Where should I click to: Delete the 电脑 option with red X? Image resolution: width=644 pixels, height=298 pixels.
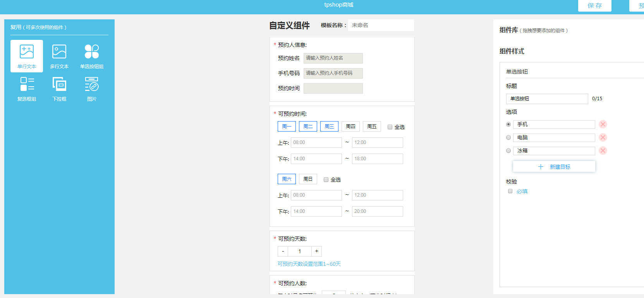pyautogui.click(x=603, y=137)
